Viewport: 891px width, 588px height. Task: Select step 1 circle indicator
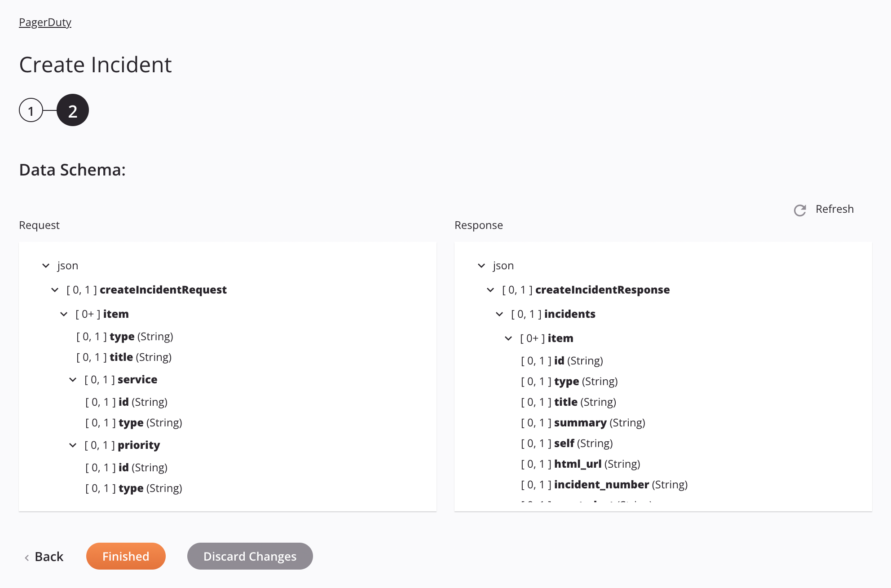(x=30, y=110)
